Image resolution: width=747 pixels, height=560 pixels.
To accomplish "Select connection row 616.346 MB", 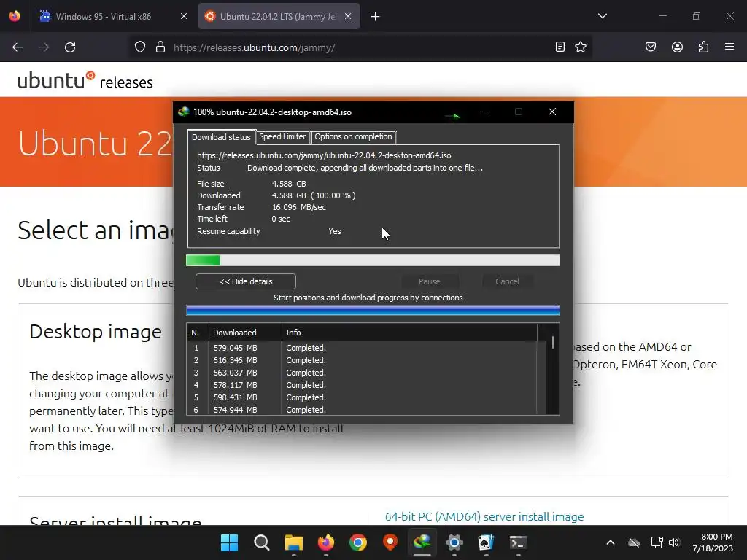I will (x=362, y=360).
